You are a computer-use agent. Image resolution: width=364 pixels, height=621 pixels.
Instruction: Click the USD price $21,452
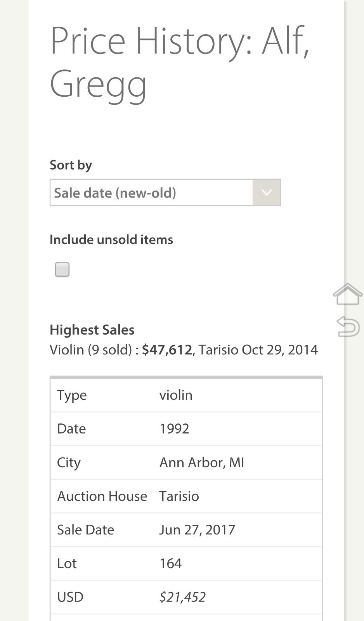(x=182, y=597)
